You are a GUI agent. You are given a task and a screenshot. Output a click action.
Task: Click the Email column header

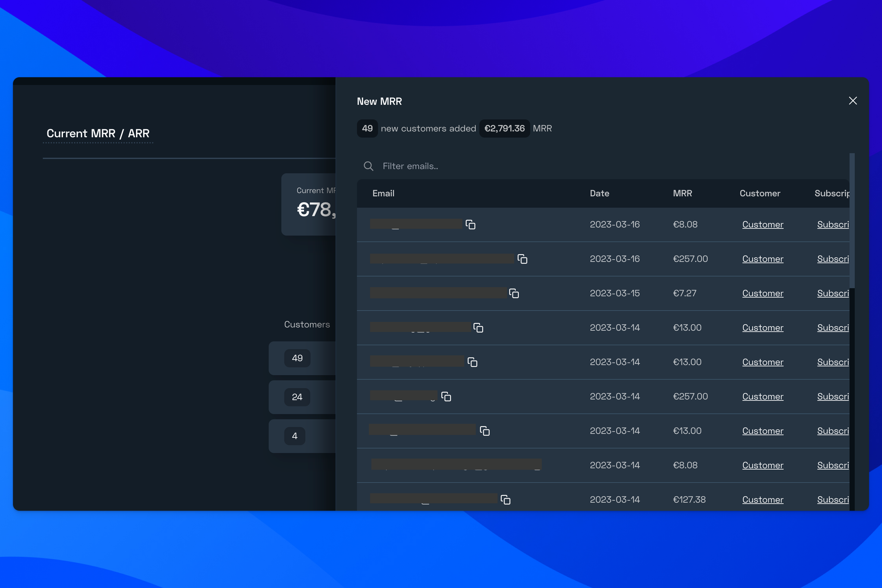click(383, 193)
